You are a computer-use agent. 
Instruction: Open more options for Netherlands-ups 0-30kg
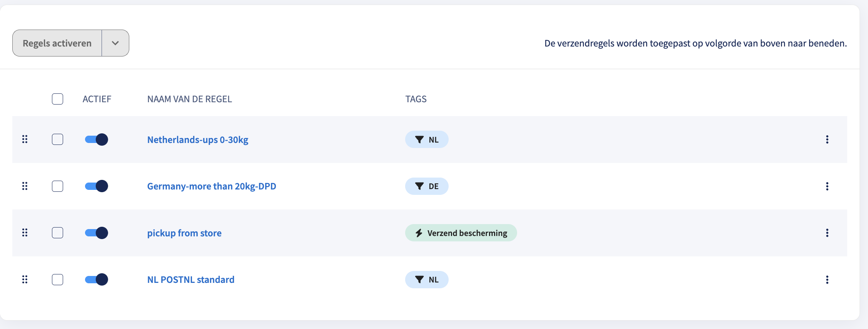(x=827, y=140)
